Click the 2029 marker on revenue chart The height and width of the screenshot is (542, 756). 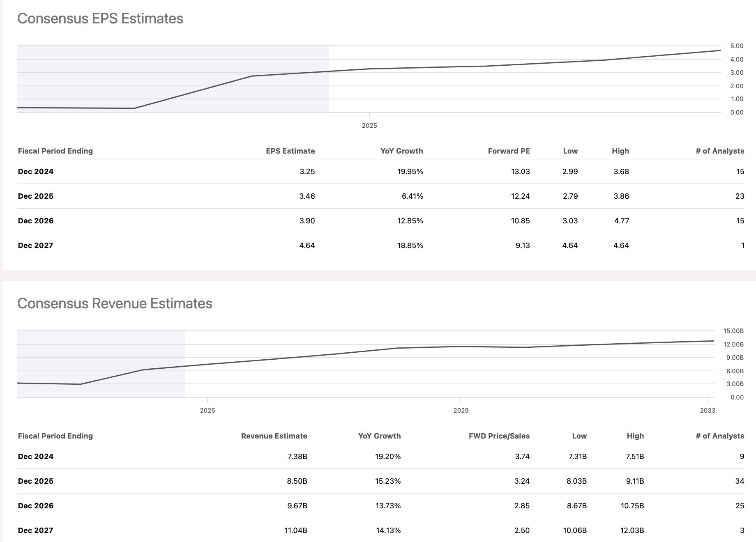pyautogui.click(x=461, y=410)
